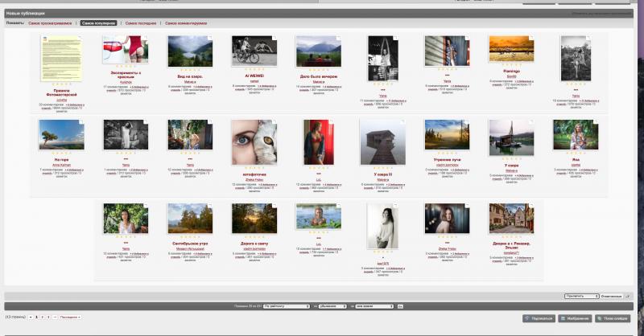Open the Утренние лучи title link

[x=447, y=160]
